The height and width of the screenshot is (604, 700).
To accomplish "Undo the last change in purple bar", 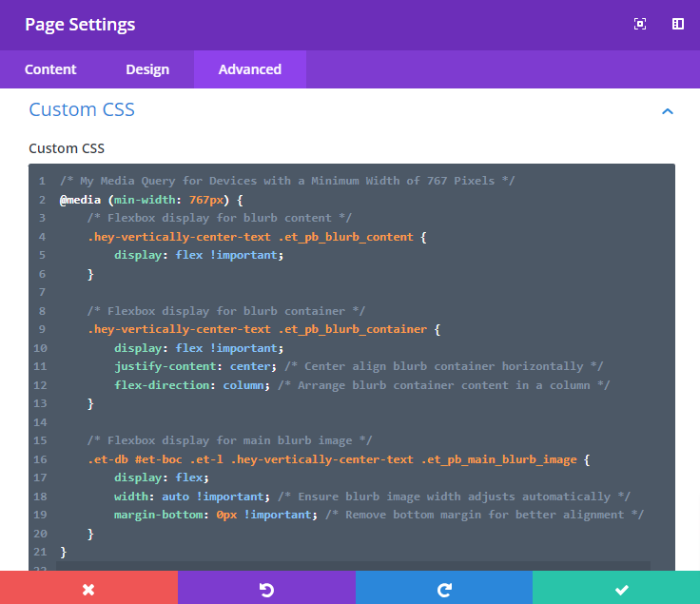I will [x=266, y=589].
